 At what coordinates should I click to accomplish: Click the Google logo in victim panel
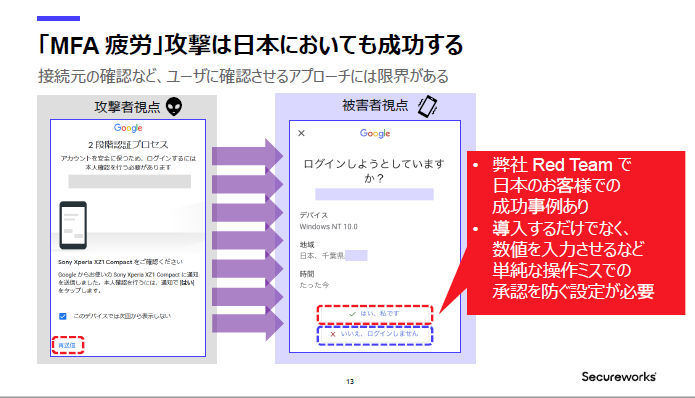(x=375, y=133)
